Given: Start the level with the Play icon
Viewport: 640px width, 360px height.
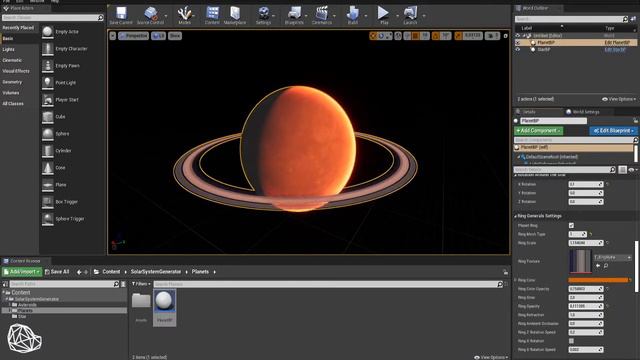Looking at the screenshot, I should click(383, 13).
